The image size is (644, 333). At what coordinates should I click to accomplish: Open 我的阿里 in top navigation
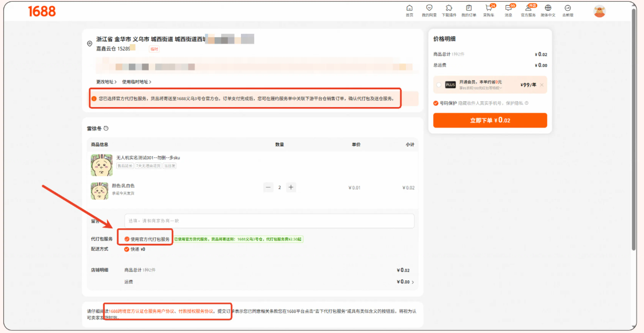coord(429,11)
